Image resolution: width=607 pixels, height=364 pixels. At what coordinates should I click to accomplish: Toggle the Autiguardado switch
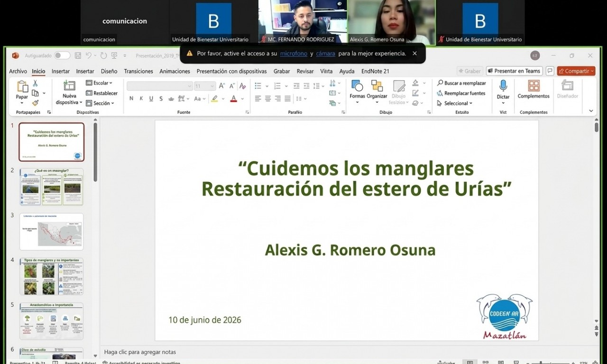62,55
